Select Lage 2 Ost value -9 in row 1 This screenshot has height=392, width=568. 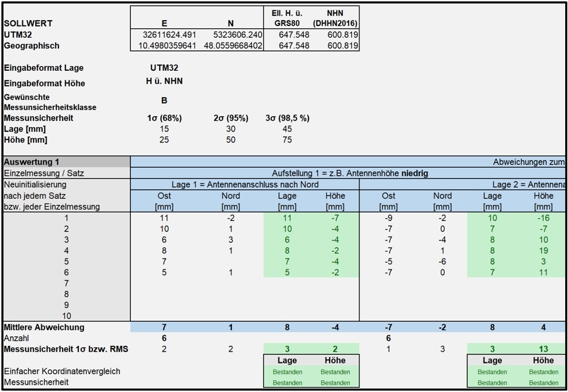coord(388,218)
